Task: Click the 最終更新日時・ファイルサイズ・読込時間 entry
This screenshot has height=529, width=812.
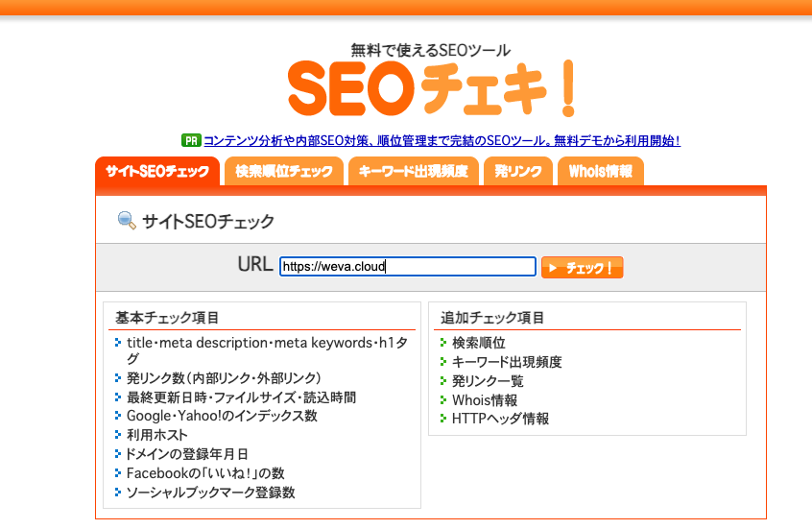Action: (x=241, y=397)
